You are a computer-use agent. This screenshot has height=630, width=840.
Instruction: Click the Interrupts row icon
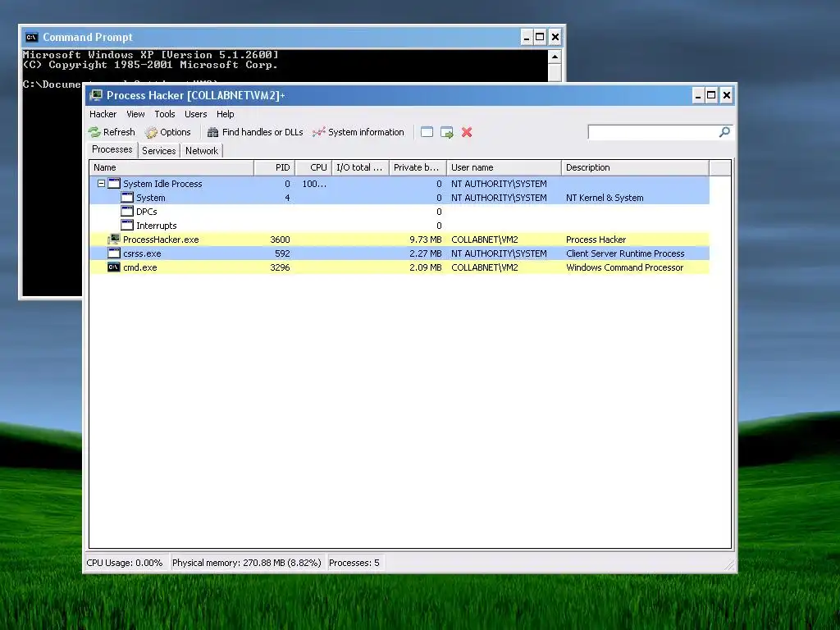click(127, 226)
